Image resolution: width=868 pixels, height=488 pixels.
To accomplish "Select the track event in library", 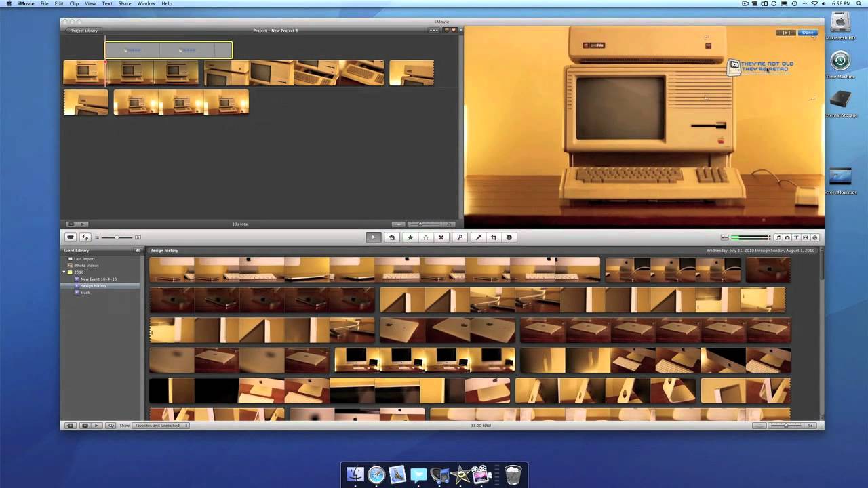I will (85, 292).
